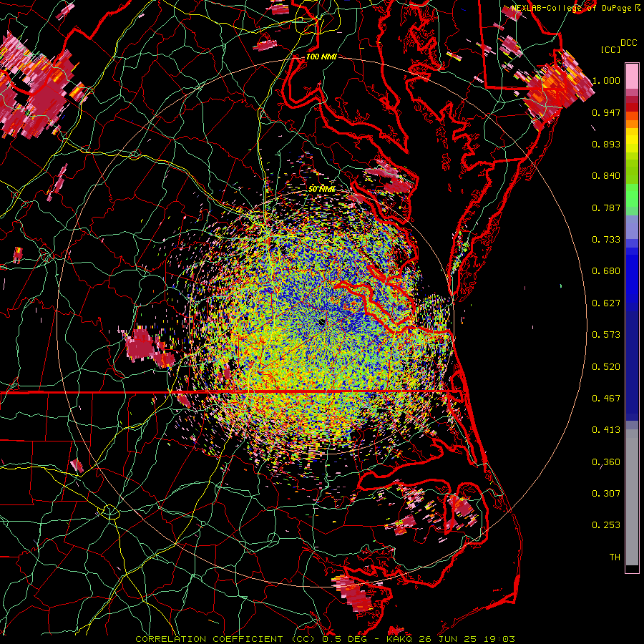The height and width of the screenshot is (644, 644).
Task: Click the 0.733 scale value
Action: 606,240
